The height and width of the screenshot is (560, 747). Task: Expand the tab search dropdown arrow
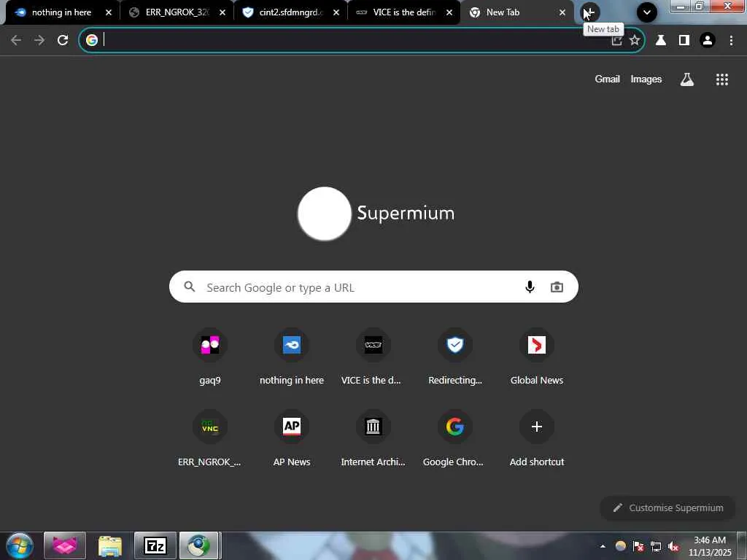pos(646,13)
